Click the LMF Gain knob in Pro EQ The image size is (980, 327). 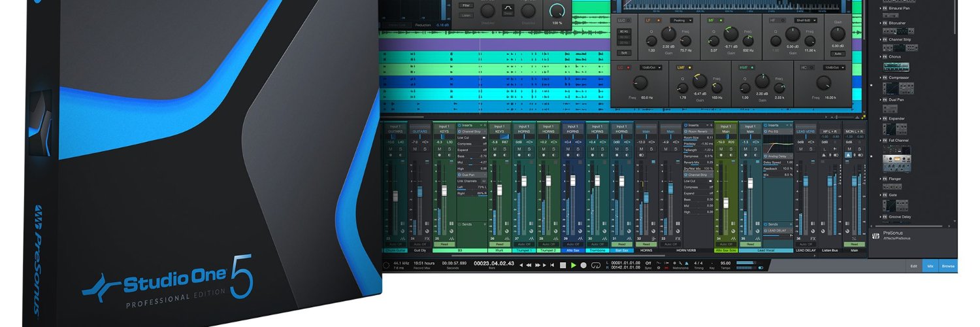coord(698,80)
